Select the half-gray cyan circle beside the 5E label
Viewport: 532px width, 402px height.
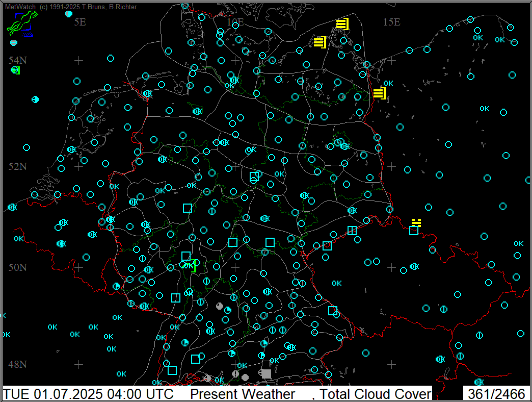click(x=68, y=14)
